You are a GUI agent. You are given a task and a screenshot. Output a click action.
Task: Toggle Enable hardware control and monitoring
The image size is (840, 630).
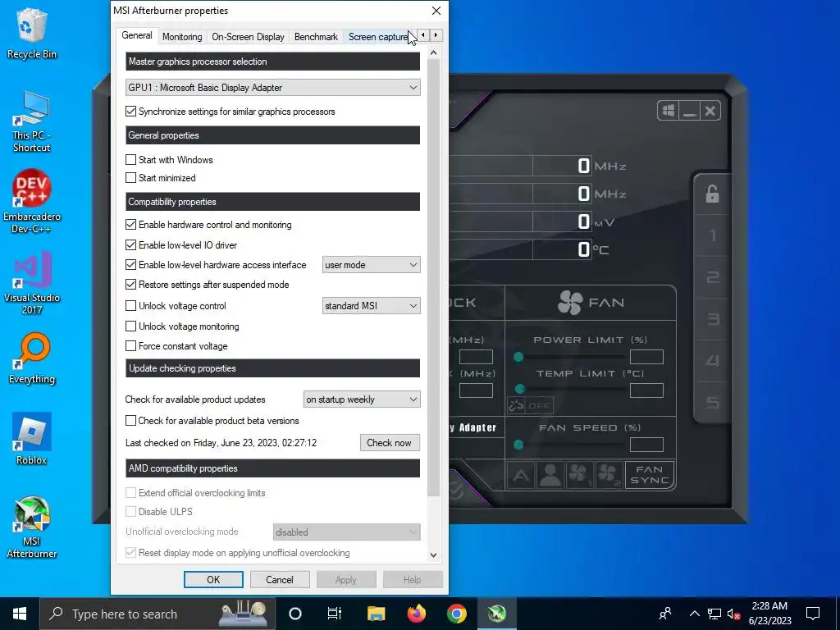pos(130,225)
